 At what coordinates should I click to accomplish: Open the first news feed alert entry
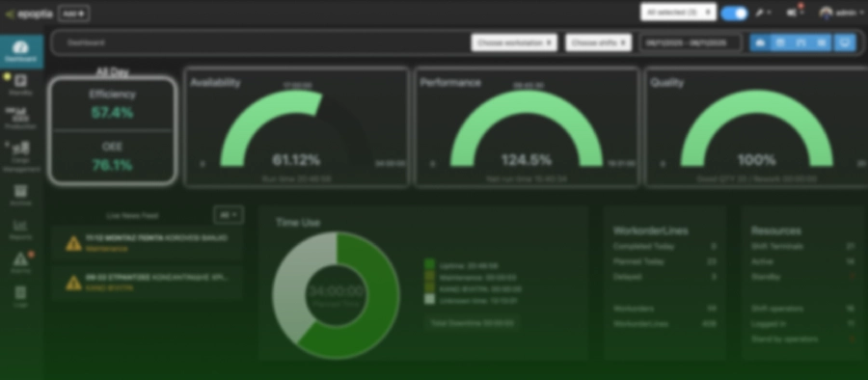pyautogui.click(x=147, y=243)
